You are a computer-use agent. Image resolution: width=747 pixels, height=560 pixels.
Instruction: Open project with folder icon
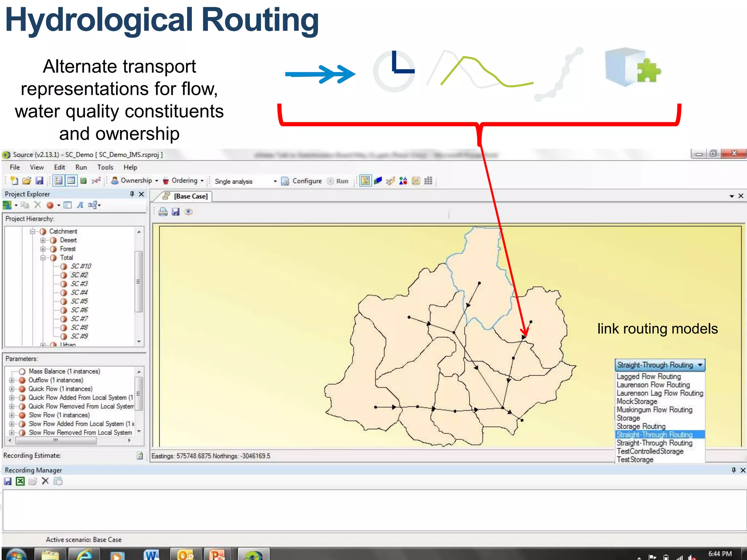pos(27,180)
